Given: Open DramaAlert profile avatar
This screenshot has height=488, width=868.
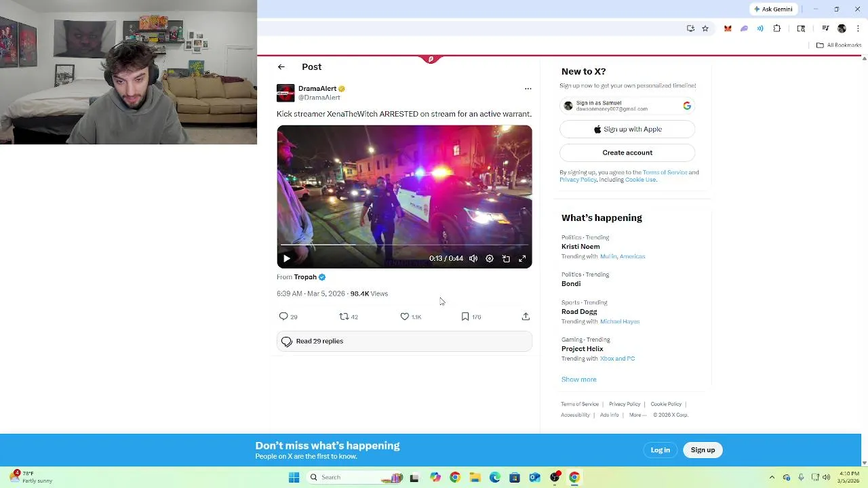Looking at the screenshot, I should click(x=285, y=93).
